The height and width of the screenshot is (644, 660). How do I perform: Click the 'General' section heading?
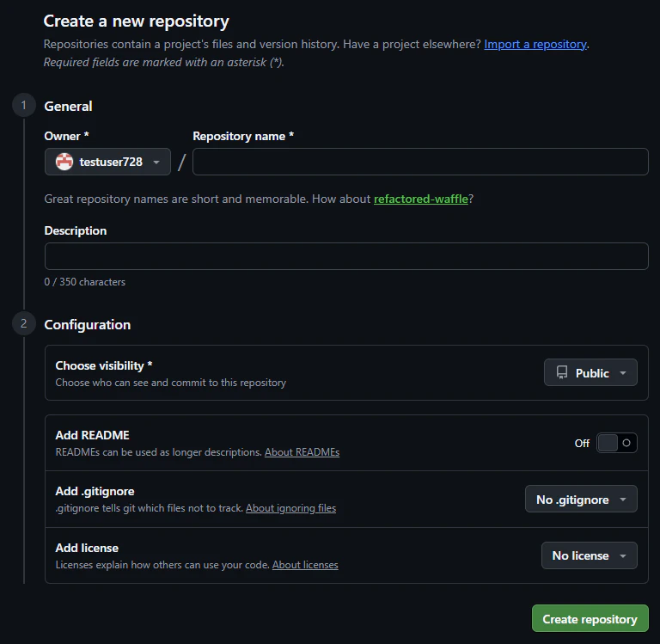click(68, 106)
